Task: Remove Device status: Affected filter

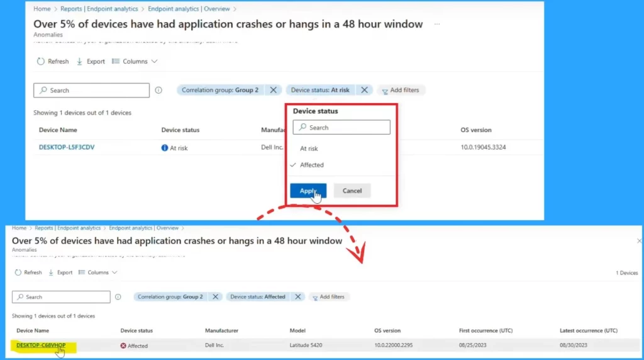Action: [297, 296]
